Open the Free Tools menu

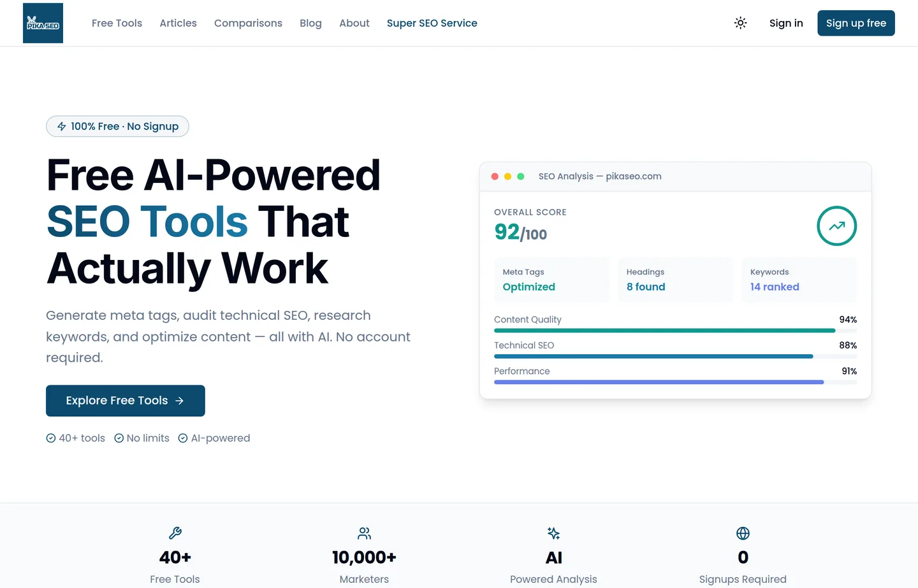click(117, 23)
